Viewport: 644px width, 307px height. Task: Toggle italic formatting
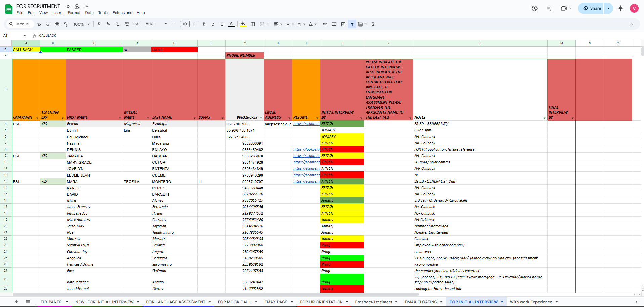click(213, 24)
